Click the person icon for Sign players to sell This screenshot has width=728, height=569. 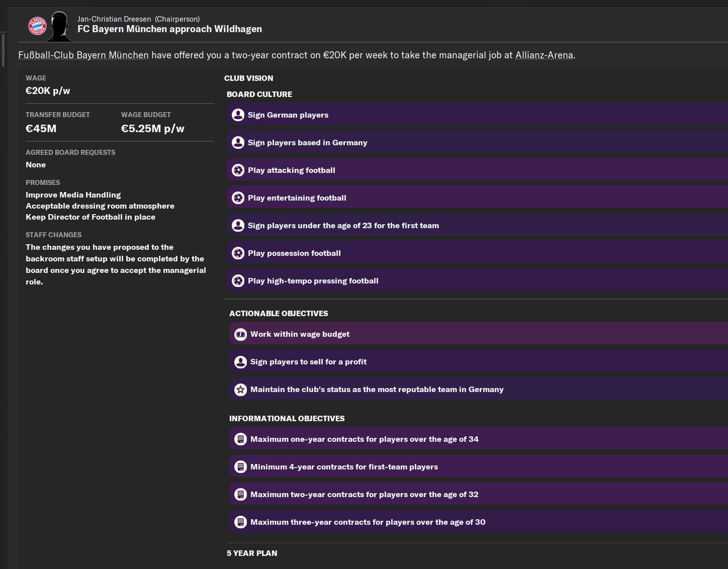point(241,362)
